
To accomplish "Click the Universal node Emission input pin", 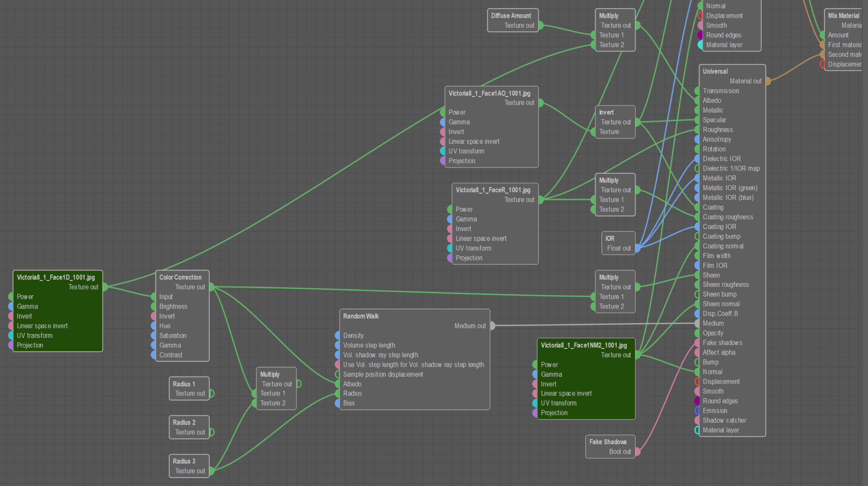I will point(697,410).
